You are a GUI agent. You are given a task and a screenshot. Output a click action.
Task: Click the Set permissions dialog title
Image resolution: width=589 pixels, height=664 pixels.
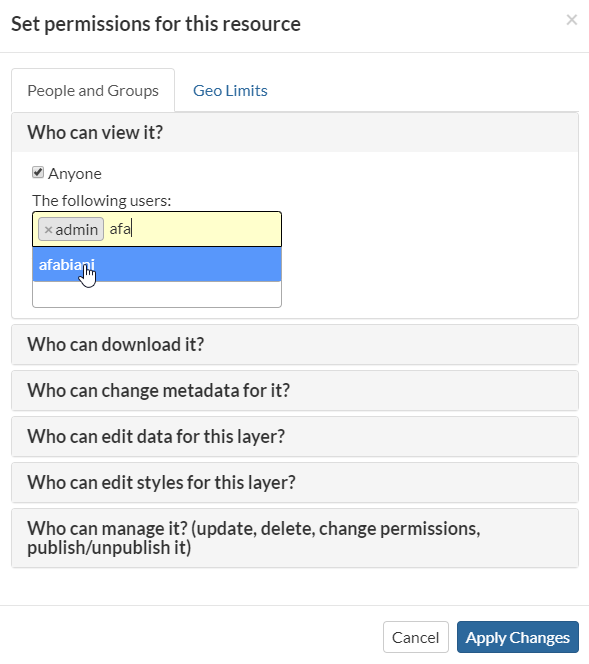(x=156, y=24)
